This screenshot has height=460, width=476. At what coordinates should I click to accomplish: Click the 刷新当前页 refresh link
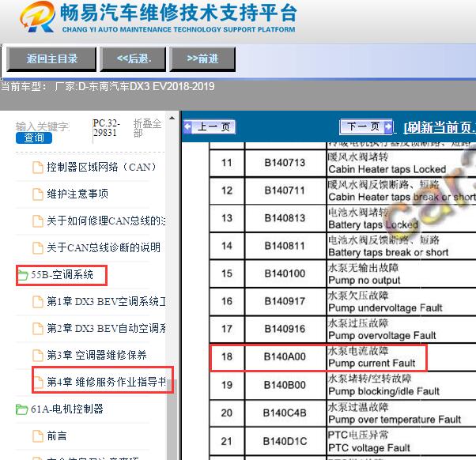440,128
